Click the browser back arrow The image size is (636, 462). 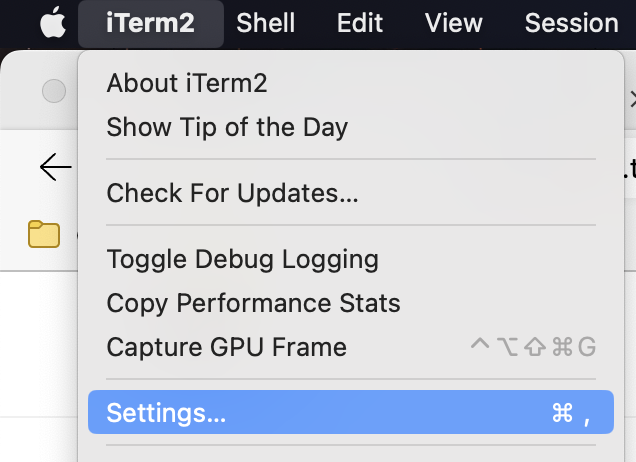(x=55, y=167)
